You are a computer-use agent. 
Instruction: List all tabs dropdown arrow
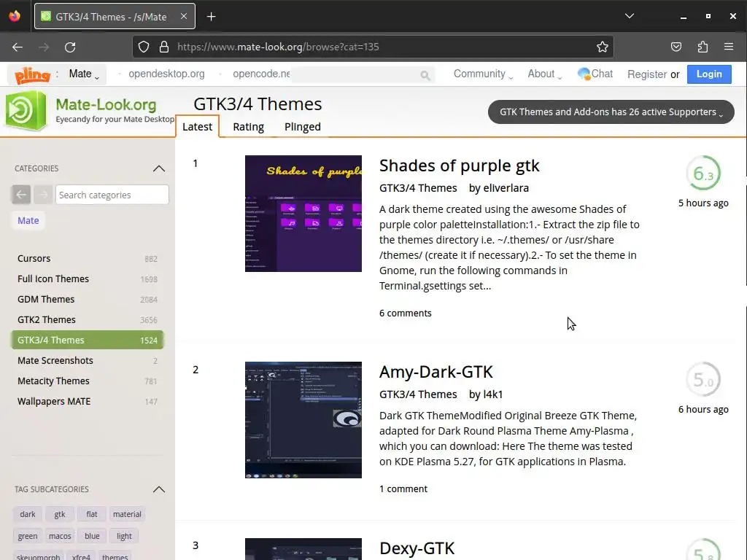pos(630,16)
